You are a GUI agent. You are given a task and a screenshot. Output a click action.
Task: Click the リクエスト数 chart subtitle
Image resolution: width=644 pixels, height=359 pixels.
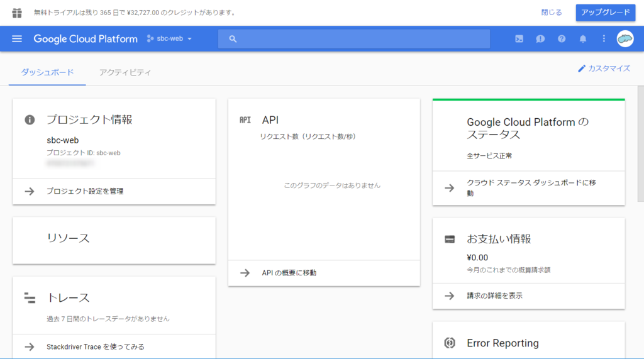pos(308,137)
